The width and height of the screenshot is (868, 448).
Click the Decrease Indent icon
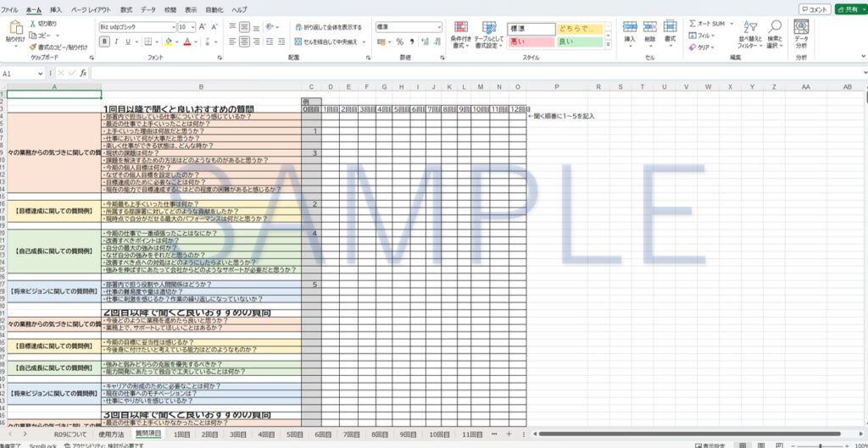269,41
